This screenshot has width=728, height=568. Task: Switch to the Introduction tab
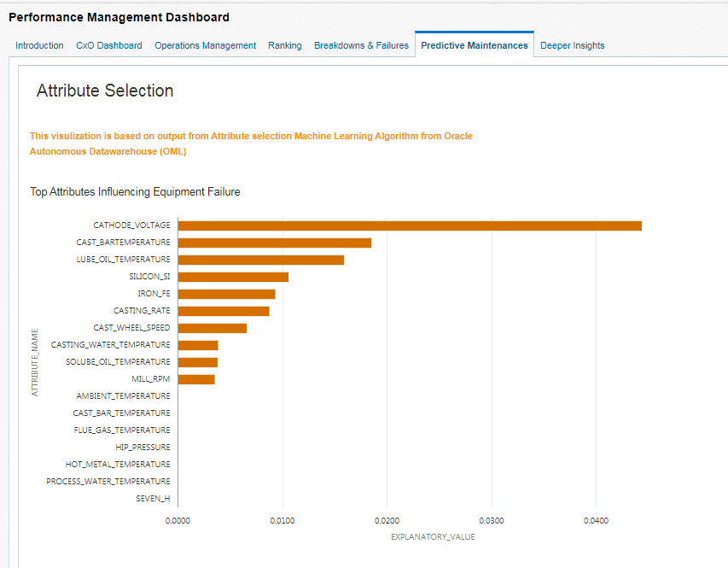39,45
